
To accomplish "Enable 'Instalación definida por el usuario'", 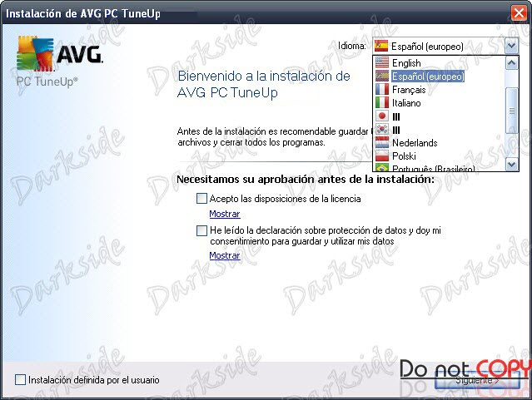I will [20, 380].
